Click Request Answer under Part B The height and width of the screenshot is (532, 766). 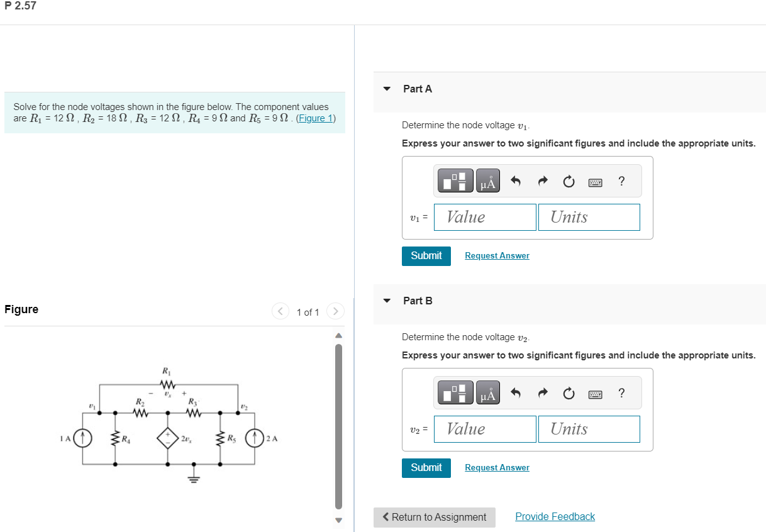497,467
